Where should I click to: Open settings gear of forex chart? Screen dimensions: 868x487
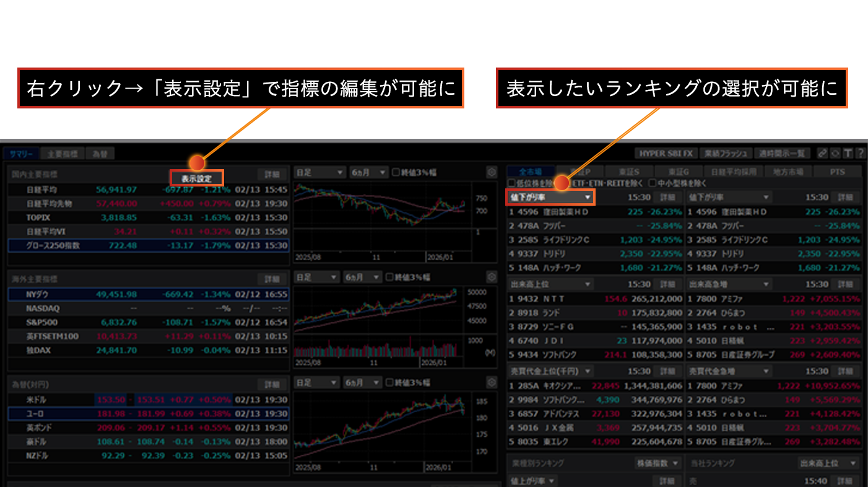click(x=492, y=382)
